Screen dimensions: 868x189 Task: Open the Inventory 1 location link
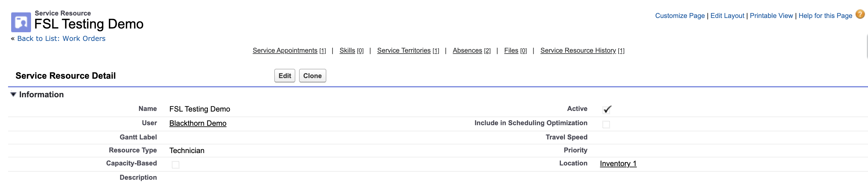[x=618, y=164]
